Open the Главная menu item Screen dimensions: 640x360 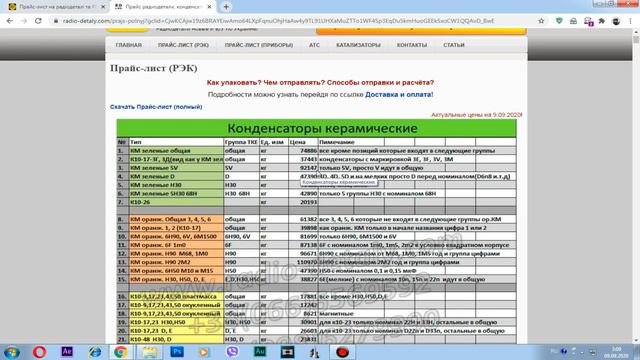pyautogui.click(x=129, y=45)
